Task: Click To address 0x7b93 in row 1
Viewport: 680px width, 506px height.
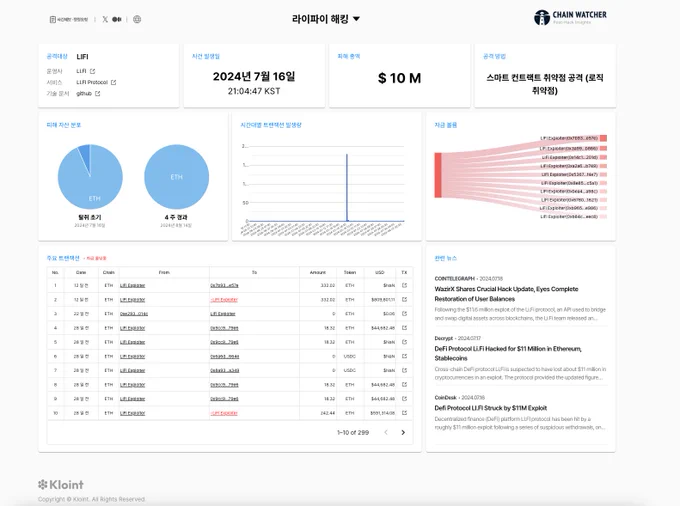Action: click(x=224, y=285)
